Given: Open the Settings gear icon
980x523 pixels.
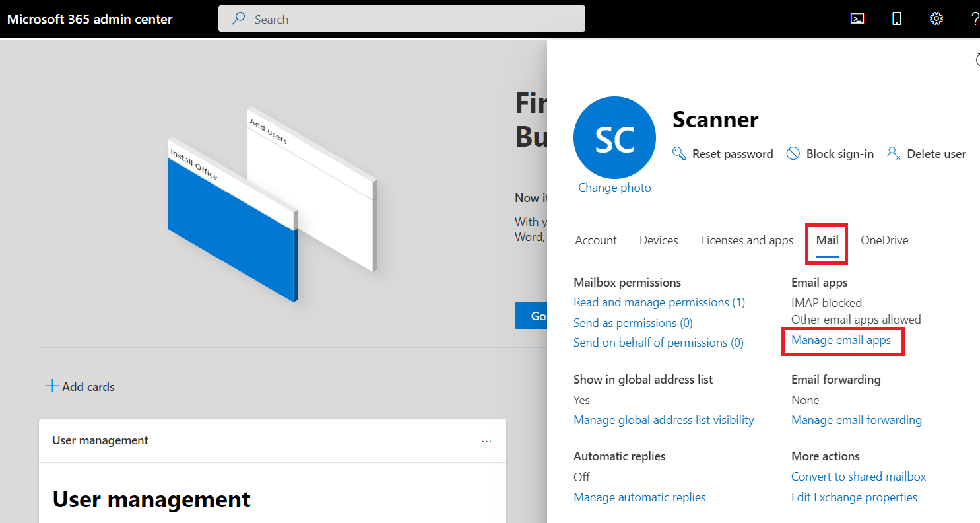Looking at the screenshot, I should coord(936,18).
